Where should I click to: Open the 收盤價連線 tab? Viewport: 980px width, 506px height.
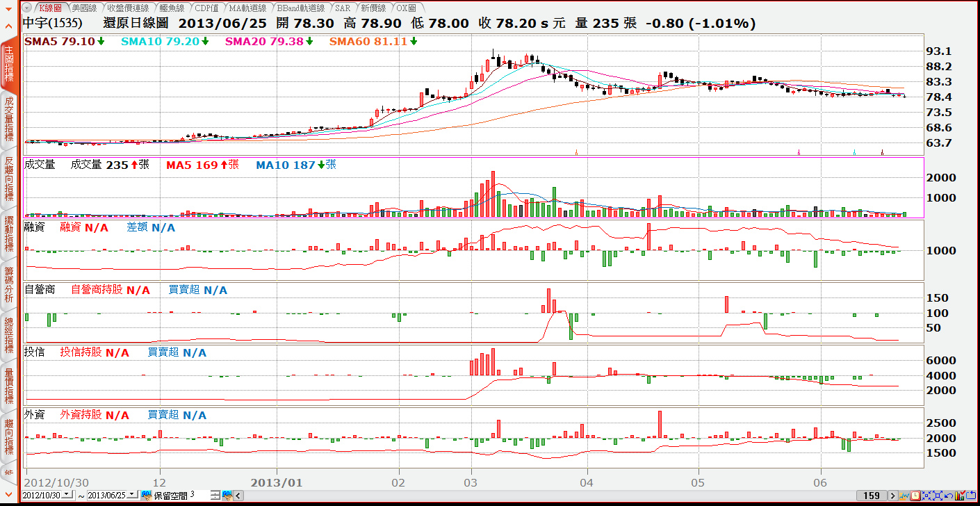click(x=128, y=8)
